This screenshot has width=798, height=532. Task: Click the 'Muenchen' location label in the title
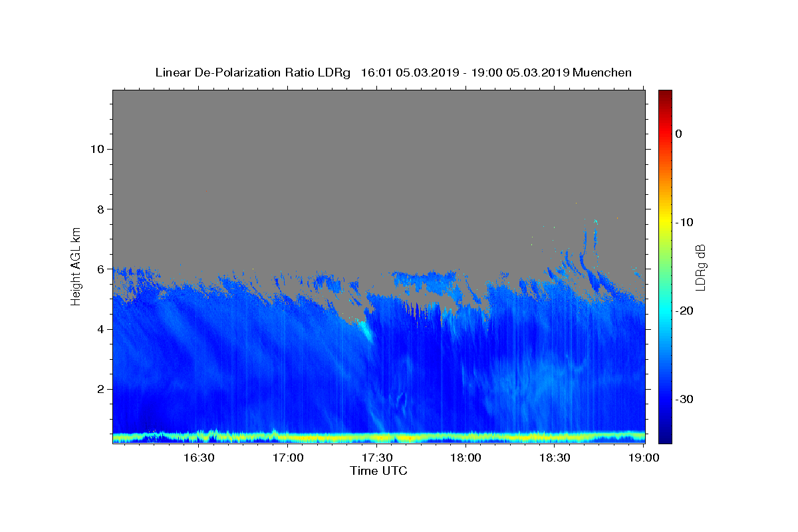pyautogui.click(x=602, y=72)
